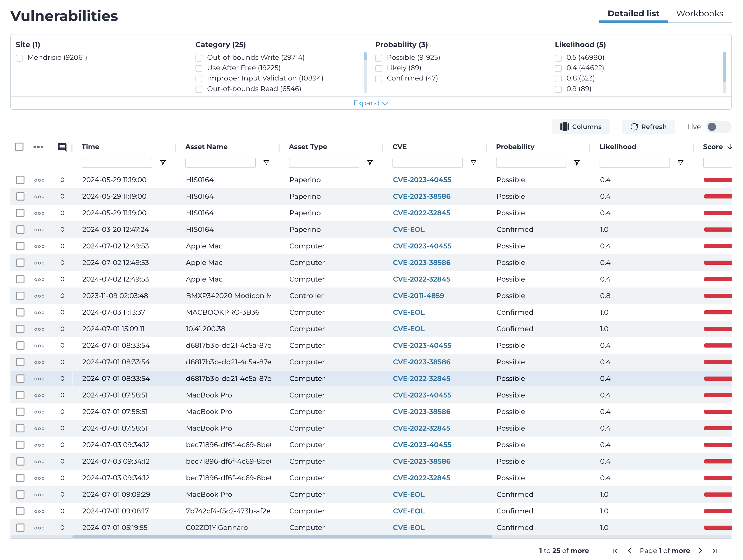
Task: Toggle the Live update switch
Action: tap(718, 127)
